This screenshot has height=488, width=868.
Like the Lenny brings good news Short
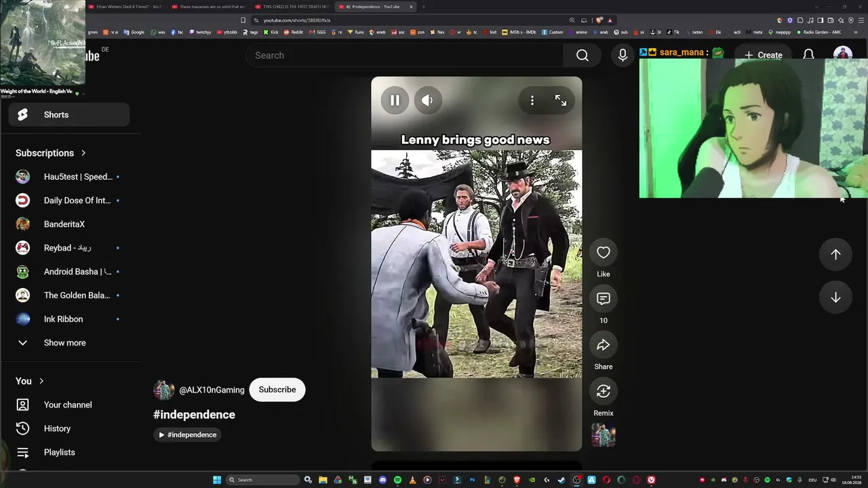coord(604,253)
